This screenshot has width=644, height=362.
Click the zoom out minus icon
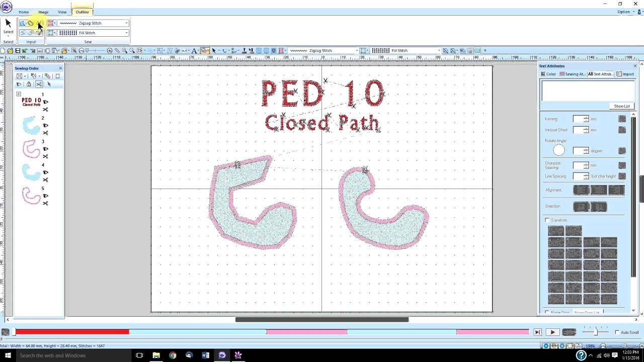(x=82, y=51)
